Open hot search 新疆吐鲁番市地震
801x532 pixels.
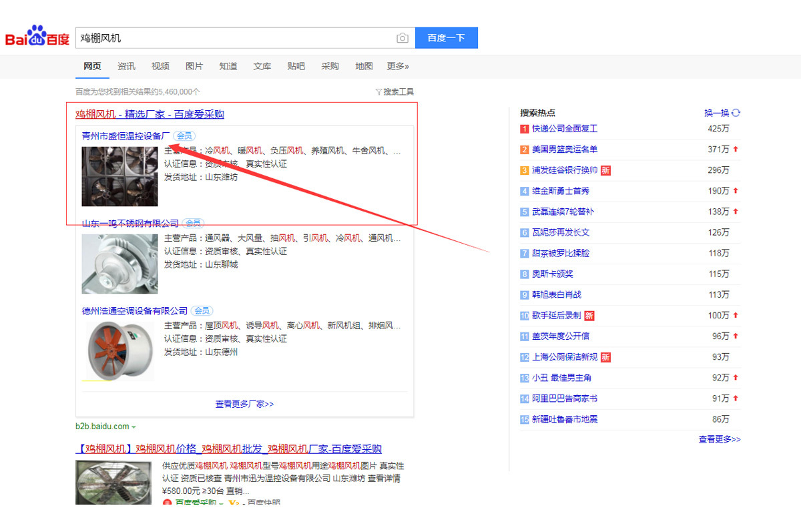click(x=565, y=419)
